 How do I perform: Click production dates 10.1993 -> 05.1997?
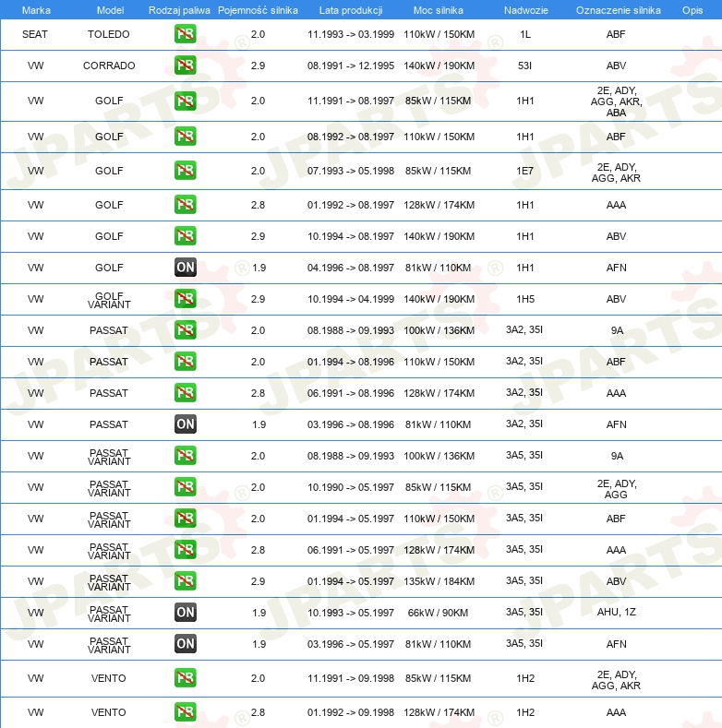tap(351, 613)
